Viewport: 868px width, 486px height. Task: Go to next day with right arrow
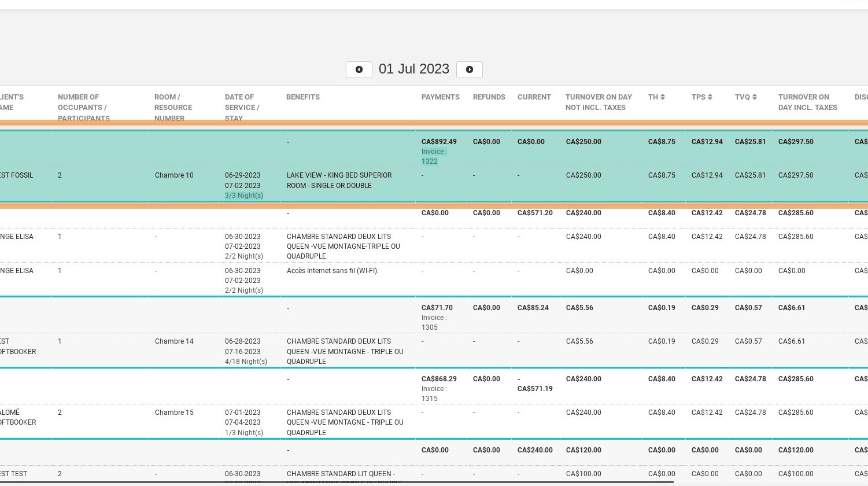pos(469,69)
